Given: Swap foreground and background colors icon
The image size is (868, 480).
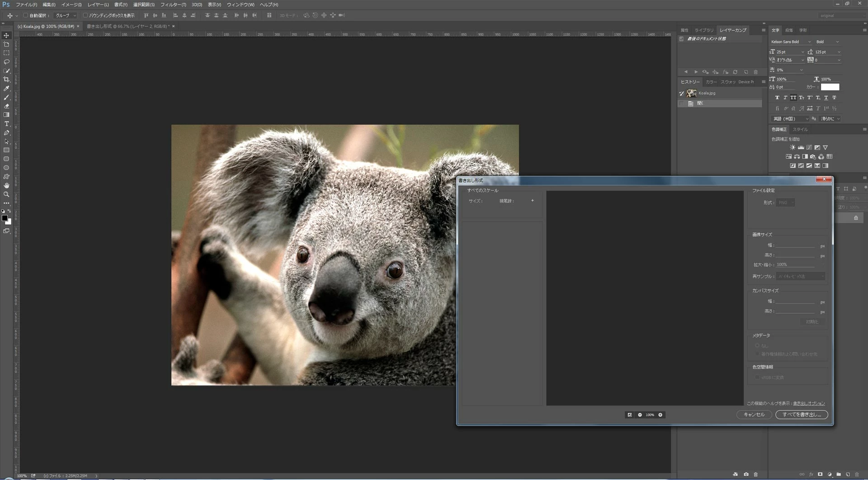Looking at the screenshot, I should point(9,211).
